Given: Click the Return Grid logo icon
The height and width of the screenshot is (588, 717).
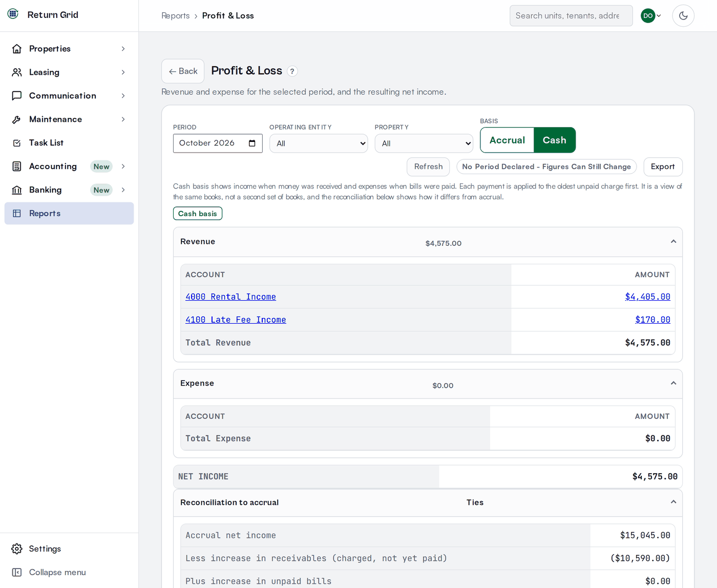Looking at the screenshot, I should pyautogui.click(x=13, y=14).
